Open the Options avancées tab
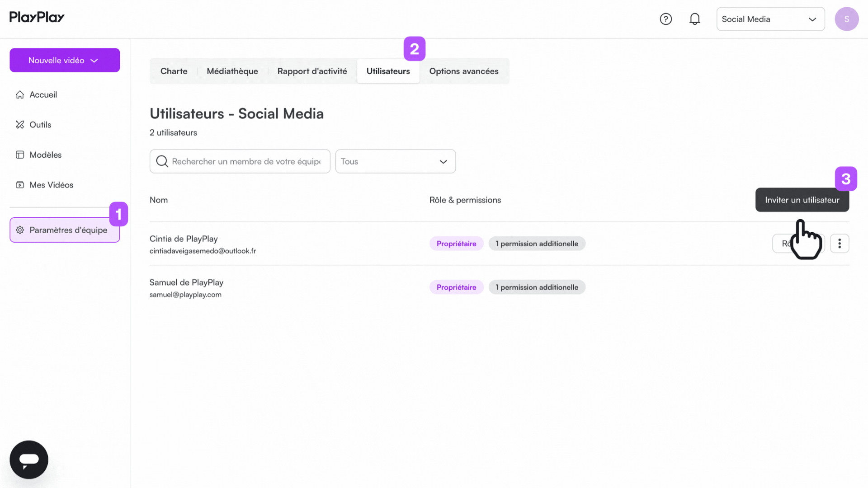Screen dimensions: 868x488 tap(464, 71)
